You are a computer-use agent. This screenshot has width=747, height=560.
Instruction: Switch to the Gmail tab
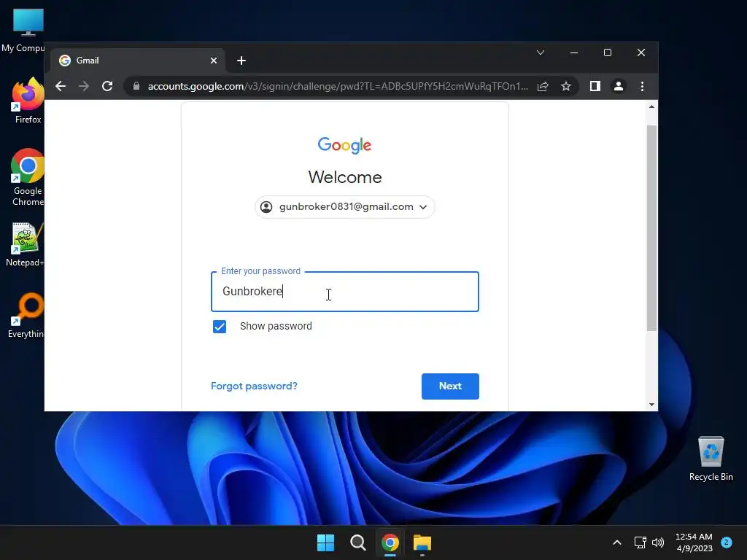[x=138, y=61]
